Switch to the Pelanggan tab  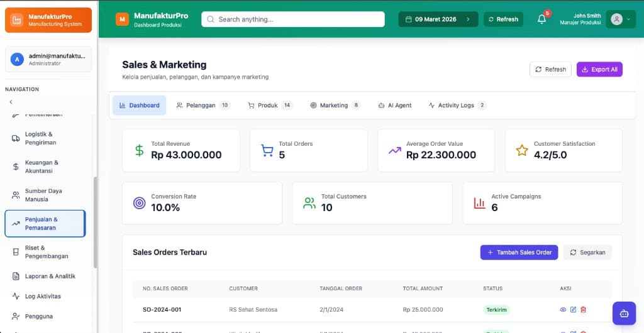[203, 106]
